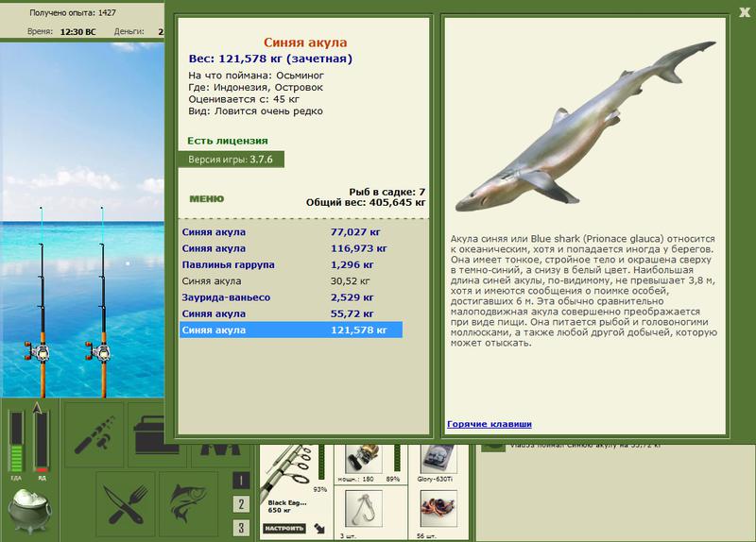Click the cooking pot icon

coord(30,511)
